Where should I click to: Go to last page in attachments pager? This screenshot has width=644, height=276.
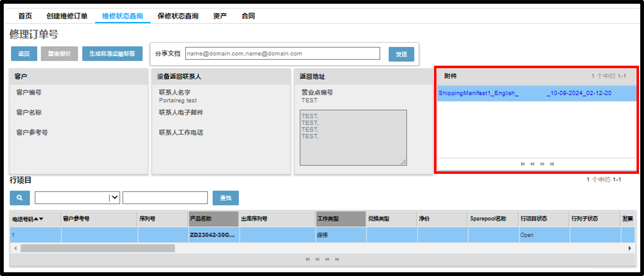(x=552, y=164)
